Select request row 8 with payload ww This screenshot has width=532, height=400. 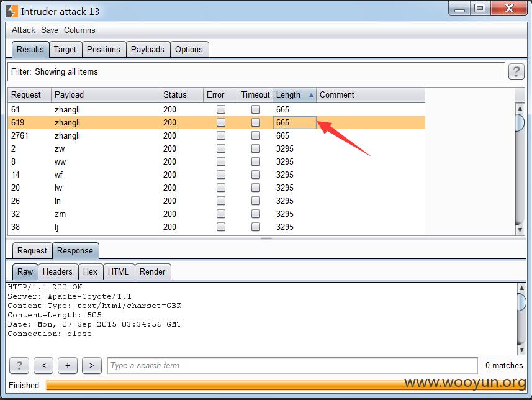[217, 161]
